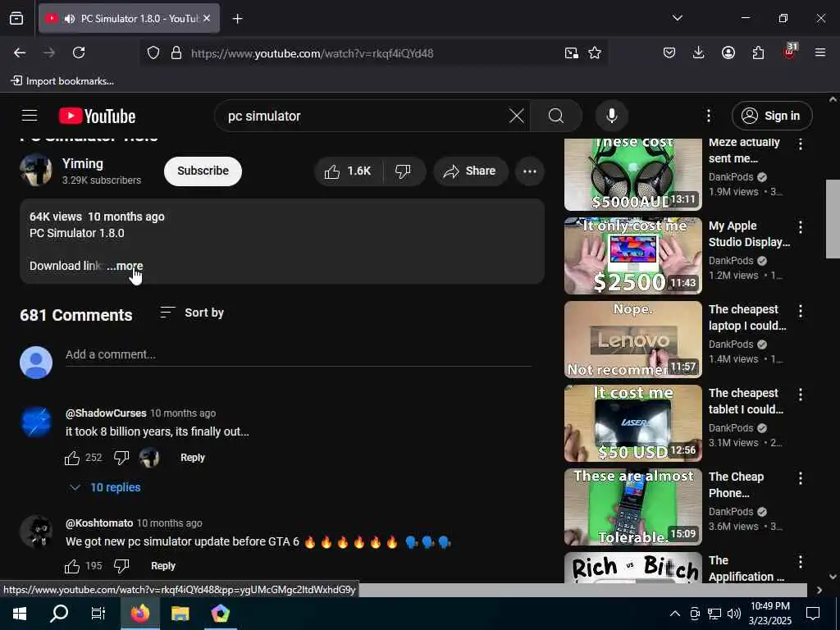This screenshot has height=630, width=840.
Task: Open Save to Pocket icon
Action: [669, 52]
